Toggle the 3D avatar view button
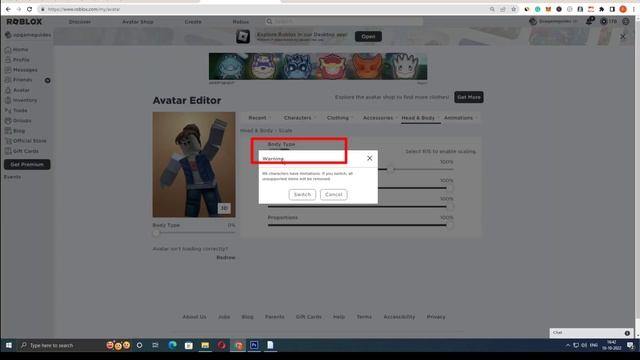Screen dimensions: 640x360 pyautogui.click(x=224, y=208)
